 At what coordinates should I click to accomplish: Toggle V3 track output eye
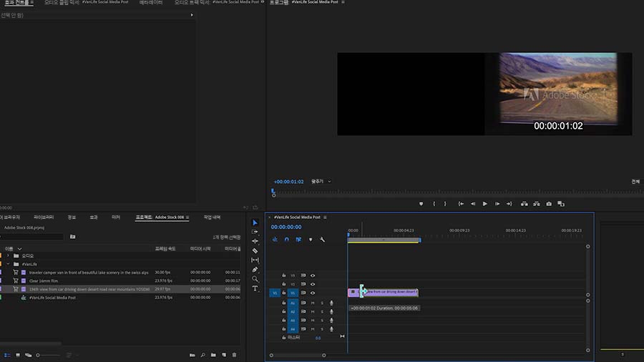(x=313, y=275)
